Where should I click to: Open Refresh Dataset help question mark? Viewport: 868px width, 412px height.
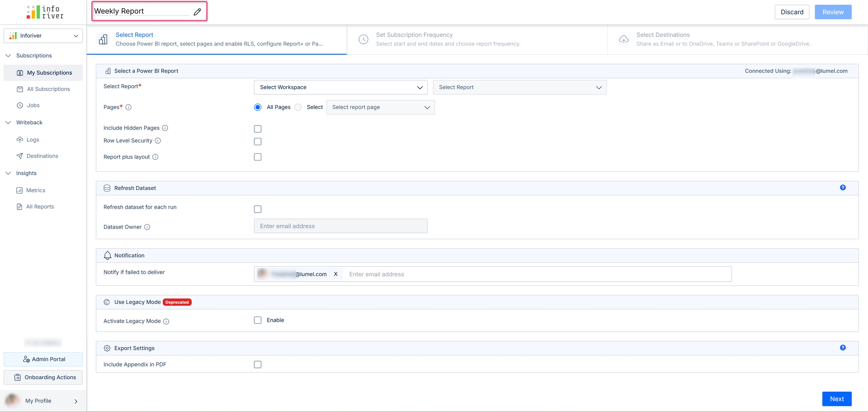pyautogui.click(x=842, y=188)
